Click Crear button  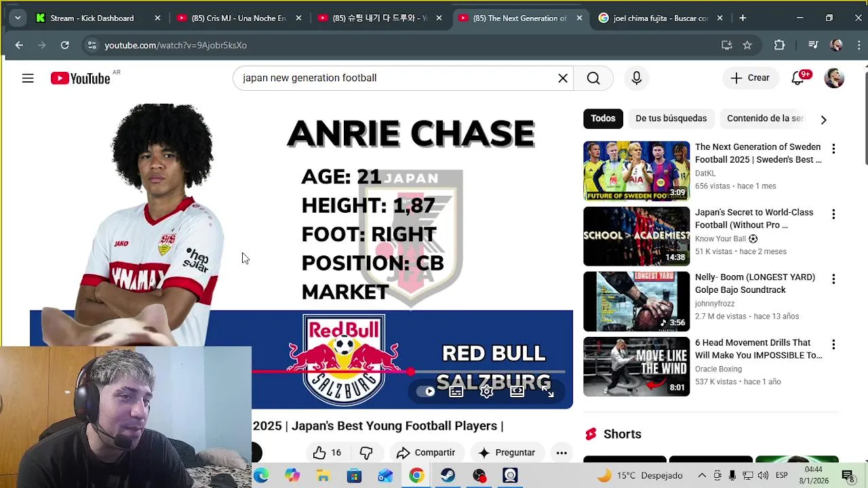(x=749, y=78)
